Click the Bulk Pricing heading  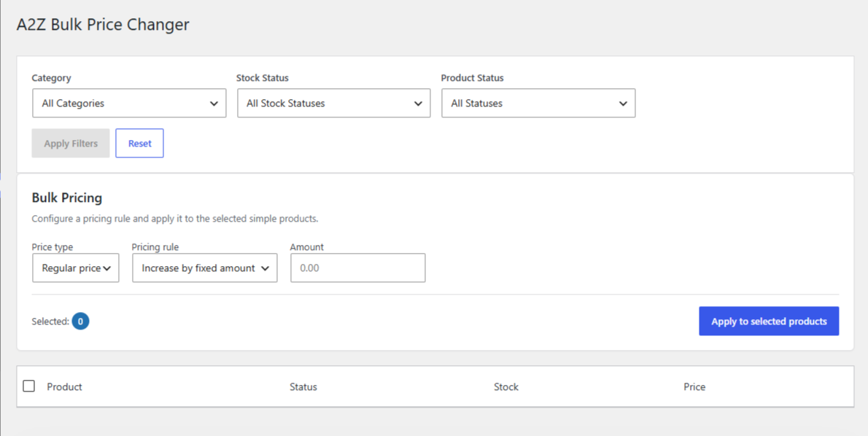point(67,198)
